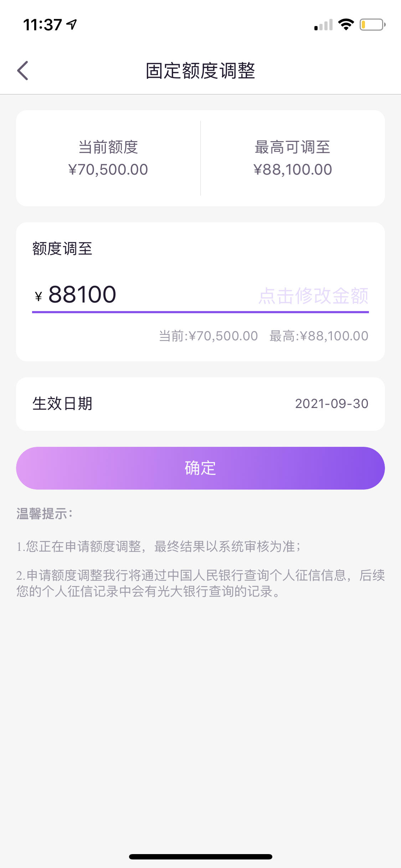401x868 pixels.
Task: Tap the 点击修改金额 hint text
Action: tap(313, 296)
